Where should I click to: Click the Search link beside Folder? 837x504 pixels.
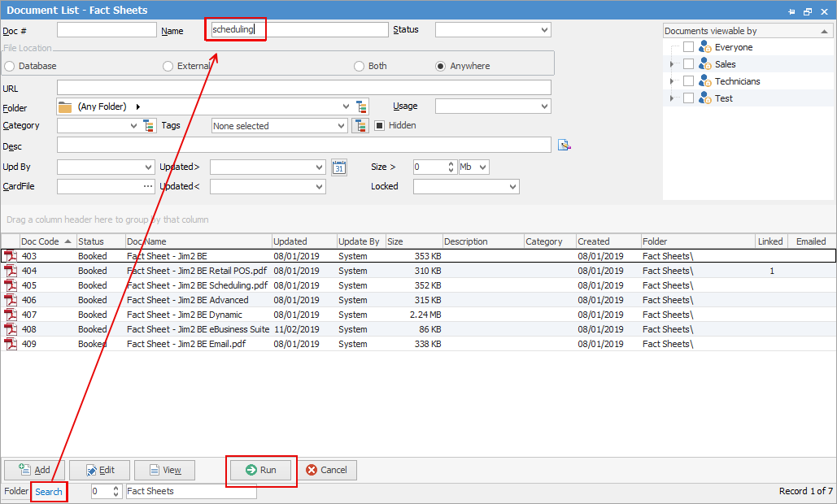(x=49, y=492)
